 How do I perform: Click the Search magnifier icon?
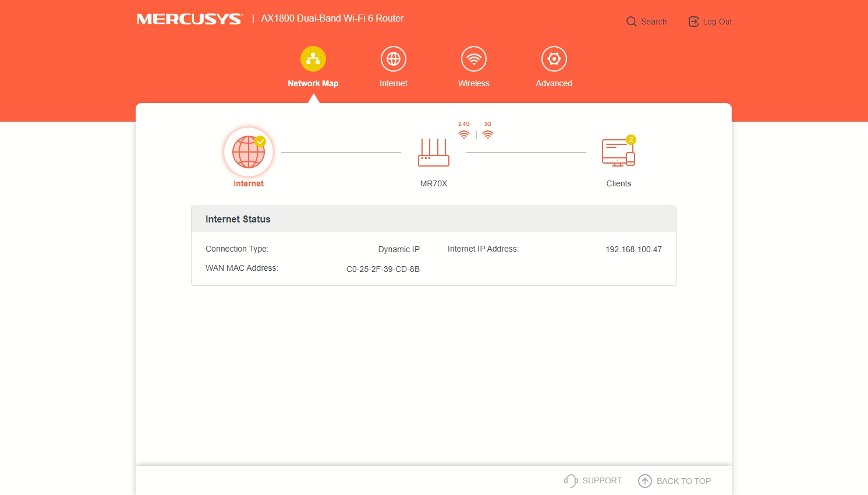(x=631, y=22)
